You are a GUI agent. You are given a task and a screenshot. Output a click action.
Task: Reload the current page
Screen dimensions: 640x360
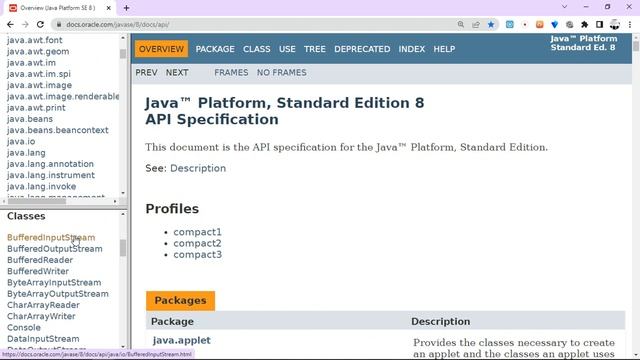(40, 24)
